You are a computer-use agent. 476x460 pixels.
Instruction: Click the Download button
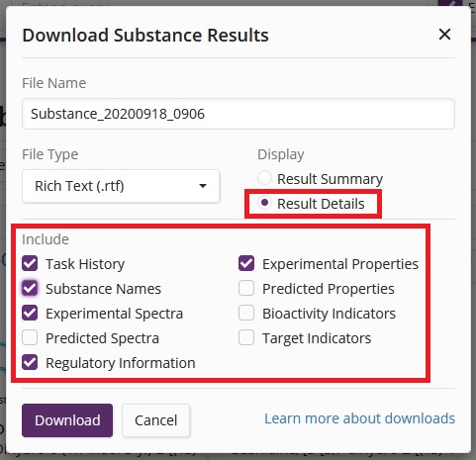(x=67, y=420)
